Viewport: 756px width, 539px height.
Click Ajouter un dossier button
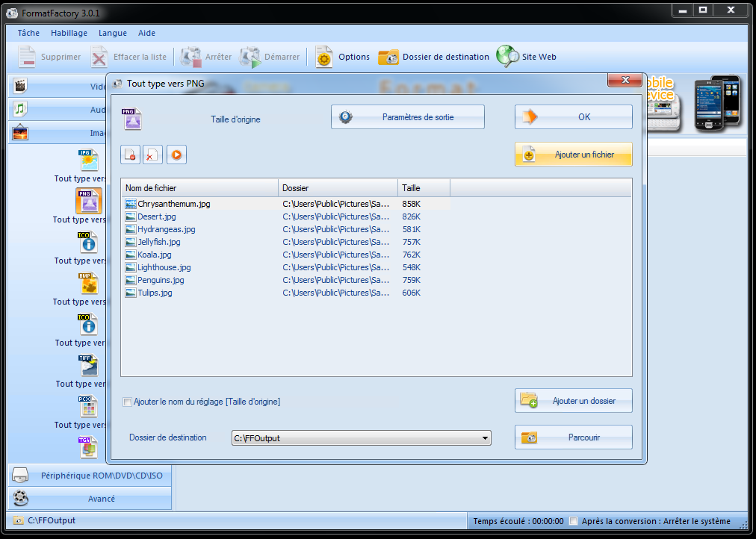[x=574, y=401]
